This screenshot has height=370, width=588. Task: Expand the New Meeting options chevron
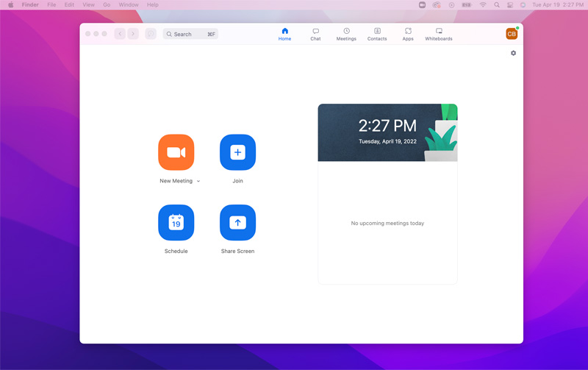198,181
